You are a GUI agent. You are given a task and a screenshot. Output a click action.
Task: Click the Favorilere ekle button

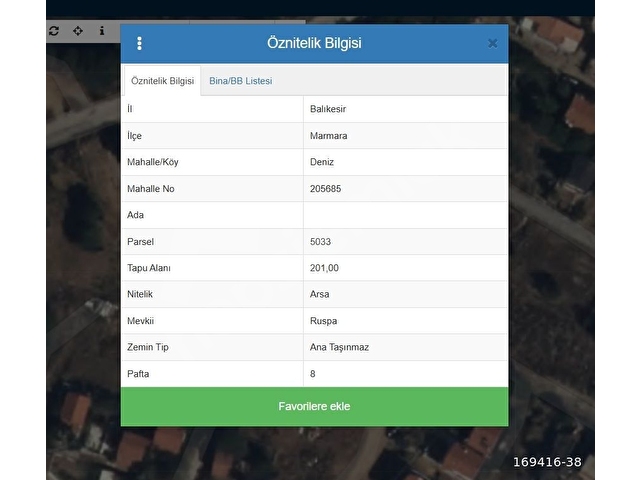tap(314, 407)
